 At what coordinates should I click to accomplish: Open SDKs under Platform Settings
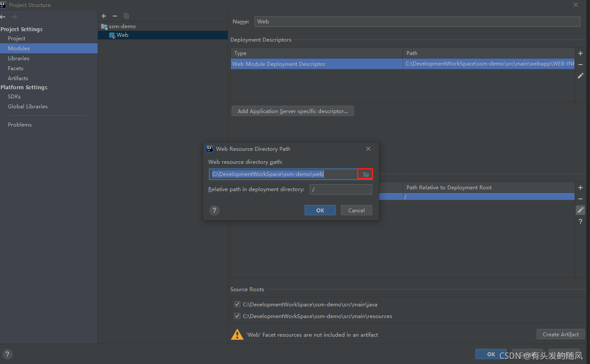(14, 97)
